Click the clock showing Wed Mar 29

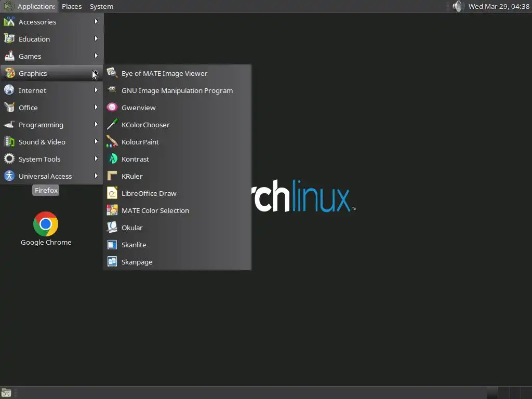tap(499, 6)
